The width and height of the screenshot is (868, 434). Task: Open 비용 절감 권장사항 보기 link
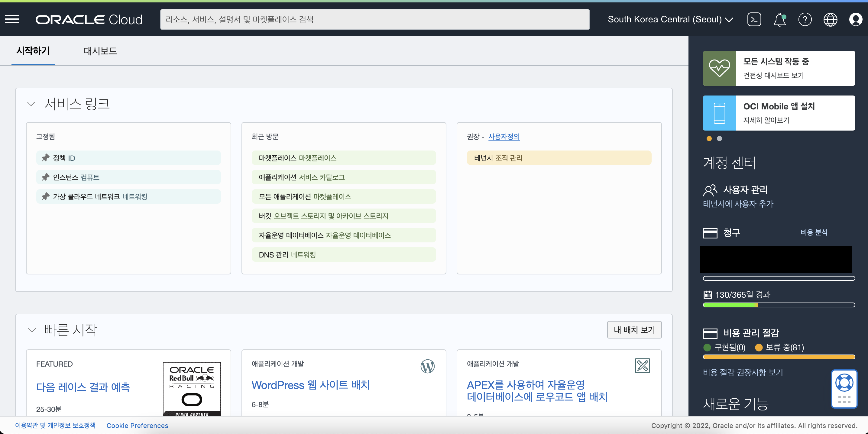point(743,372)
